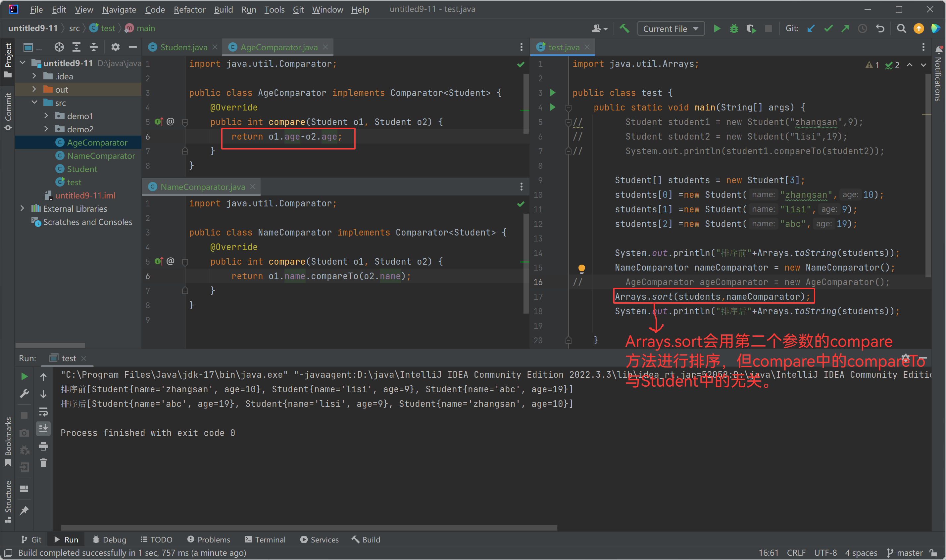
Task: Open Search Everywhere with the magnifier icon
Action: pyautogui.click(x=901, y=28)
